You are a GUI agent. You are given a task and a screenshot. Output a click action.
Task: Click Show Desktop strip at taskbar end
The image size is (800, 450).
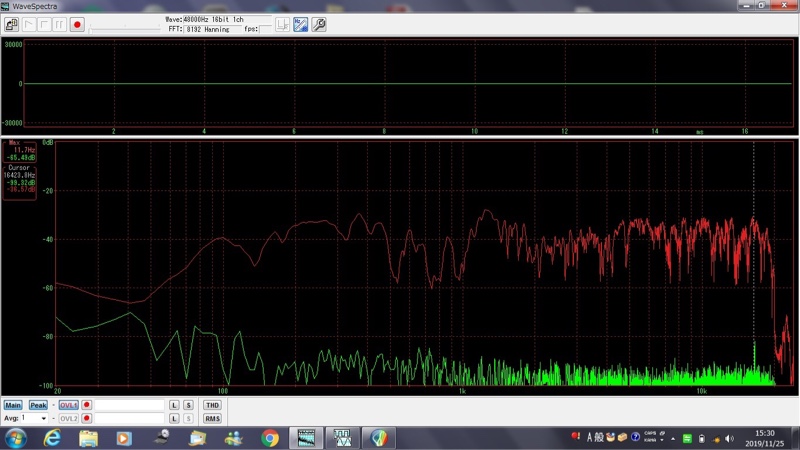tap(796, 439)
